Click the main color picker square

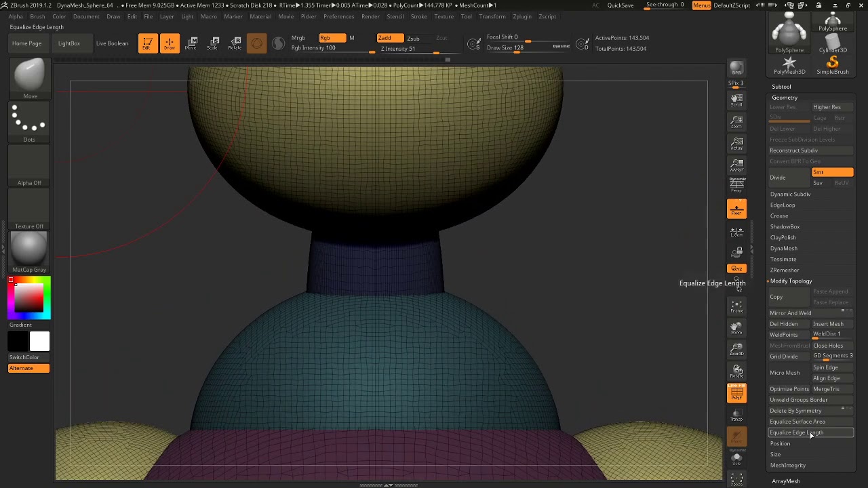click(29, 298)
